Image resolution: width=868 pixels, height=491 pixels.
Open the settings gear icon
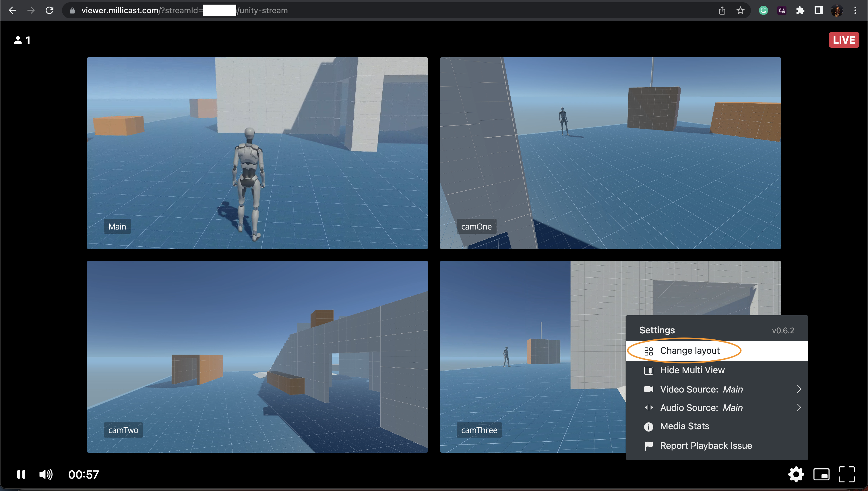[796, 474]
